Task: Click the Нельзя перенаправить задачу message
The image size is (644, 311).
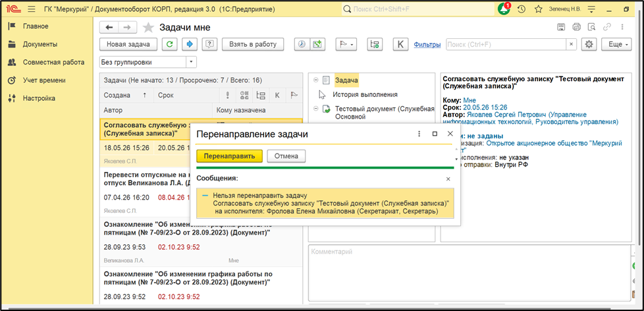Action: point(325,204)
